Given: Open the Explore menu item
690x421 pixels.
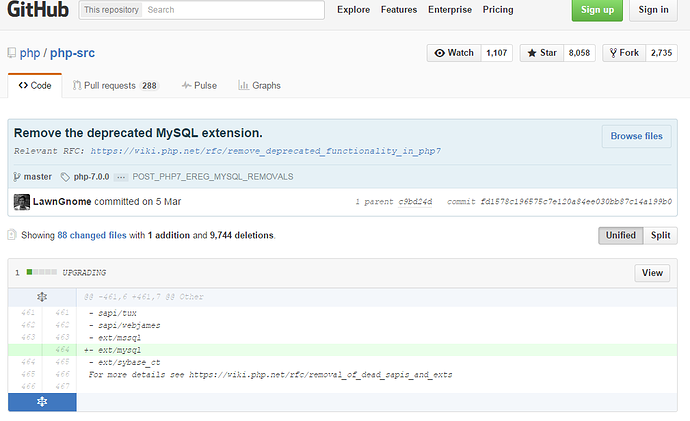Looking at the screenshot, I should click(353, 10).
